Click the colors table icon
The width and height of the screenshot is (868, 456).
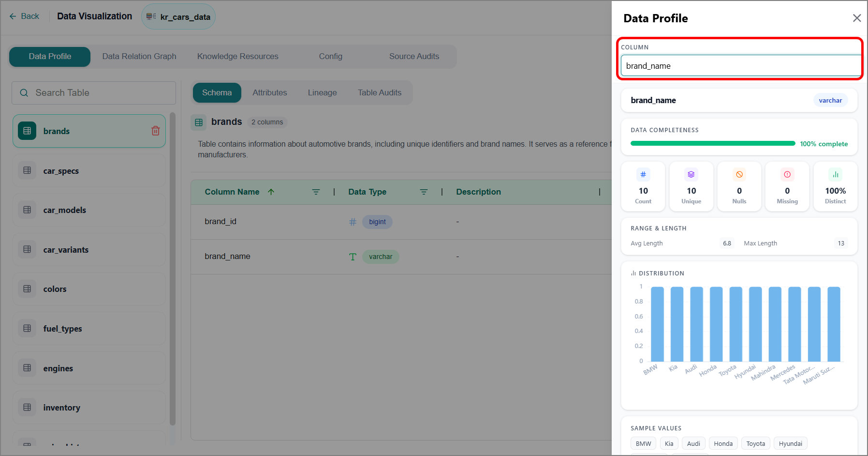pyautogui.click(x=27, y=289)
